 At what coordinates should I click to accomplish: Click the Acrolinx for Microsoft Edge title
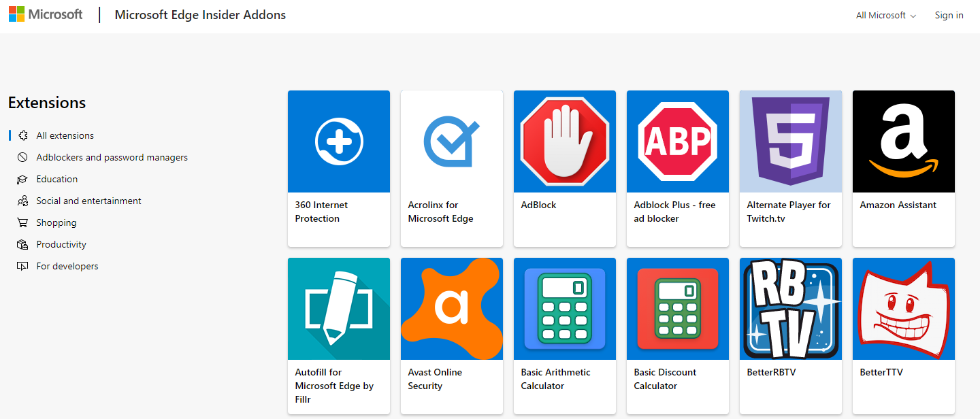click(x=441, y=212)
